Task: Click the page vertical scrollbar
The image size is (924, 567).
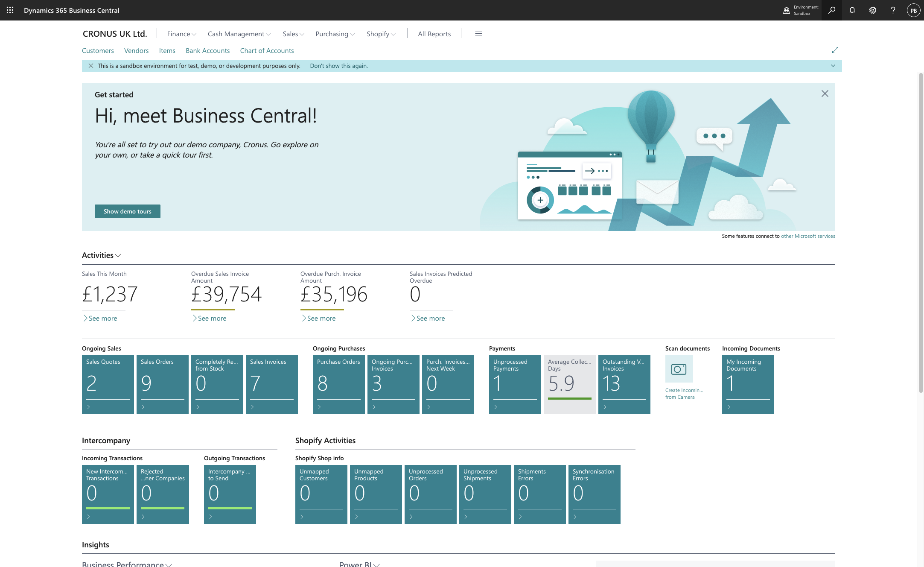Action: point(921,233)
